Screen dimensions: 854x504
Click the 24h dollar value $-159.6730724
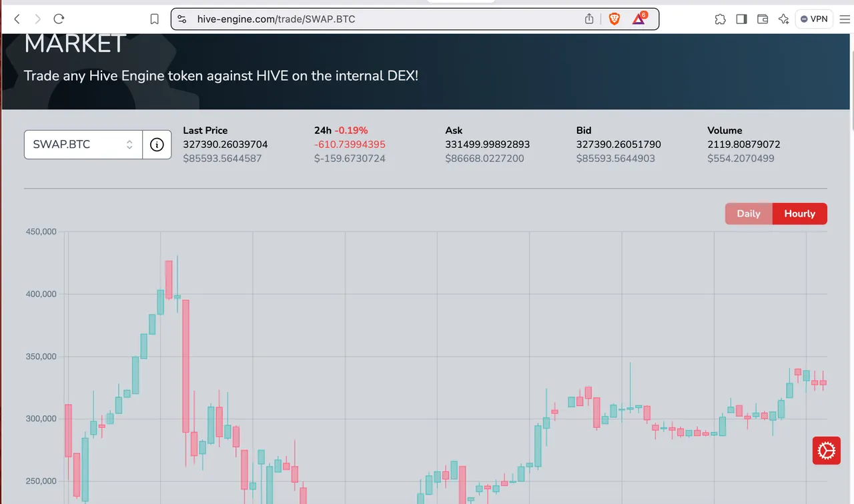(350, 159)
